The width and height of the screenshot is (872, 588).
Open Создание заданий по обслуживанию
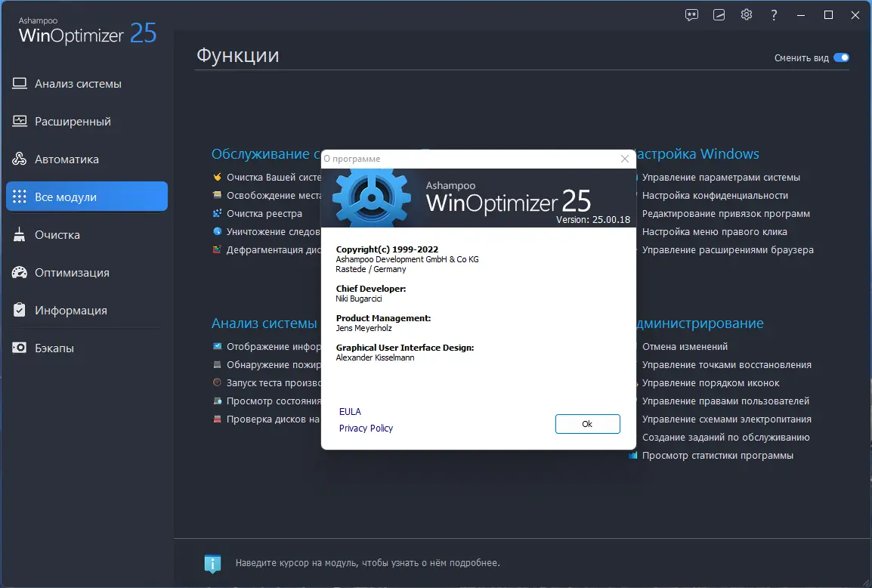click(725, 438)
